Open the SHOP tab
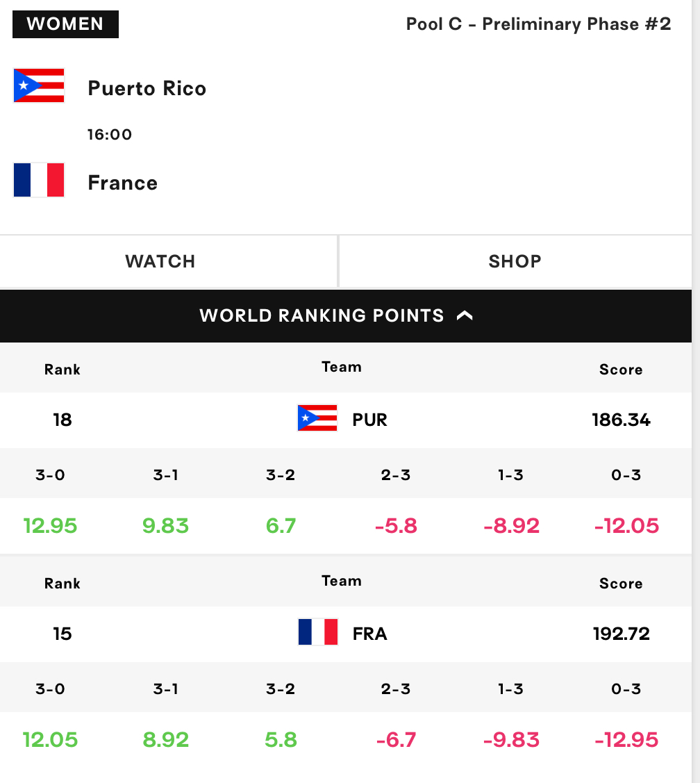The height and width of the screenshot is (783, 700). (x=515, y=261)
